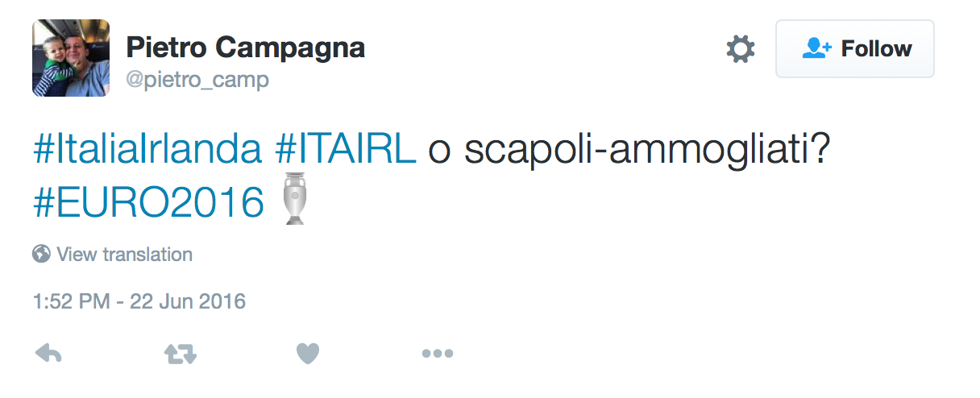
Task: Like the tweet with heart icon
Action: click(308, 353)
